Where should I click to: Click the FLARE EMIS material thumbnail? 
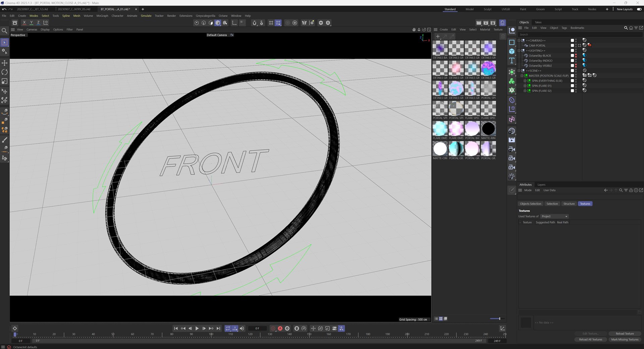440,129
